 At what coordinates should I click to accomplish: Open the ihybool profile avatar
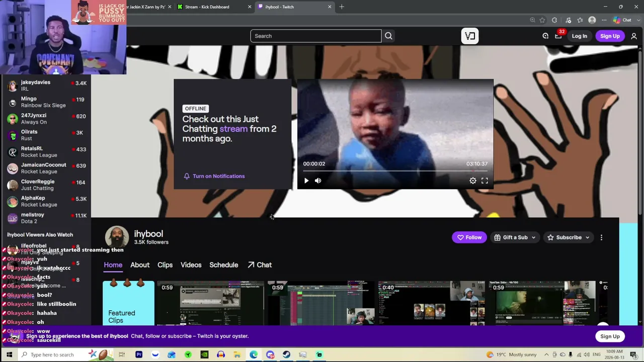pos(117,238)
